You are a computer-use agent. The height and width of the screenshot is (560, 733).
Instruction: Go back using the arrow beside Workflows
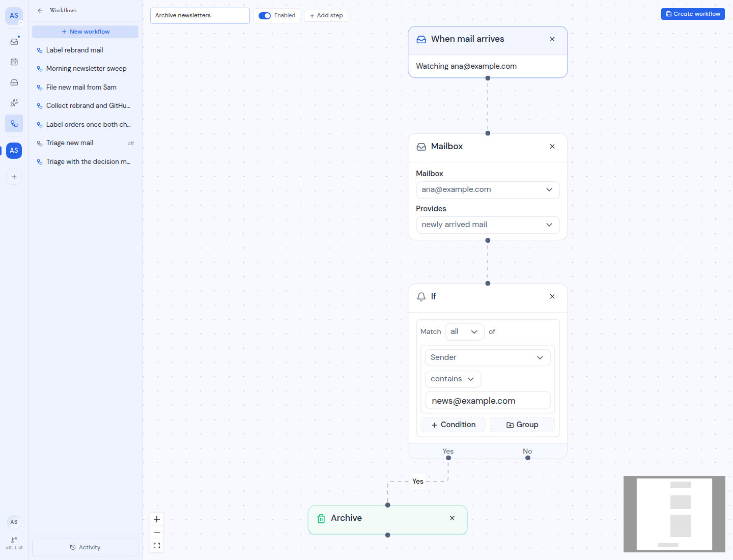click(x=40, y=10)
